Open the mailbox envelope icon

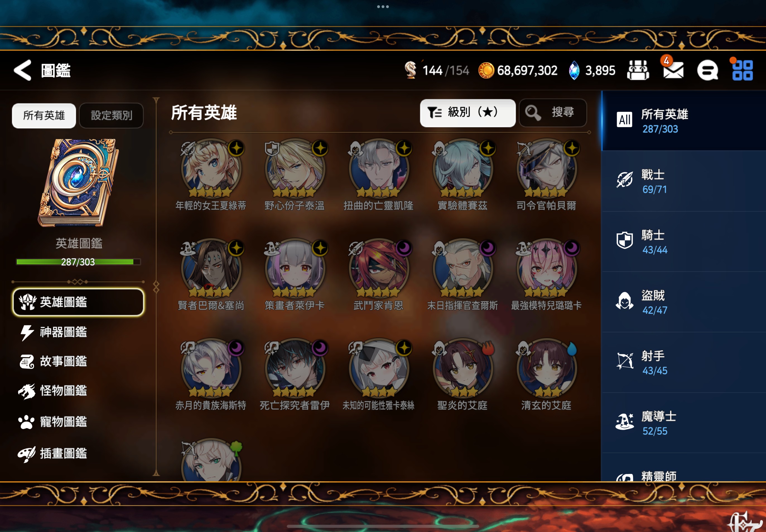click(673, 70)
